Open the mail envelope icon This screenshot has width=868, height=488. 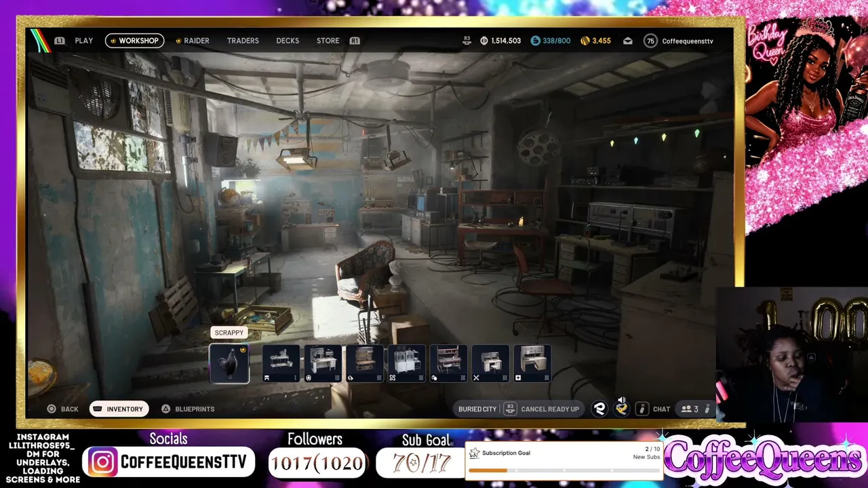pyautogui.click(x=628, y=41)
